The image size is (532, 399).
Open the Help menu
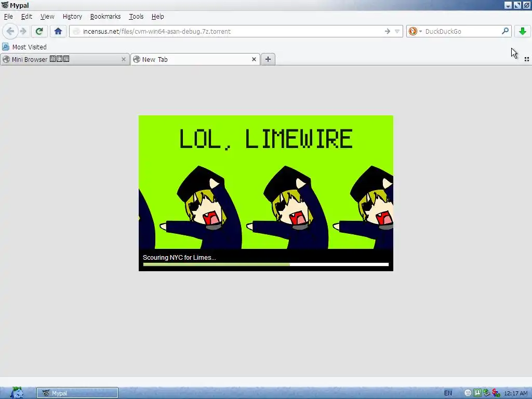[x=158, y=16]
